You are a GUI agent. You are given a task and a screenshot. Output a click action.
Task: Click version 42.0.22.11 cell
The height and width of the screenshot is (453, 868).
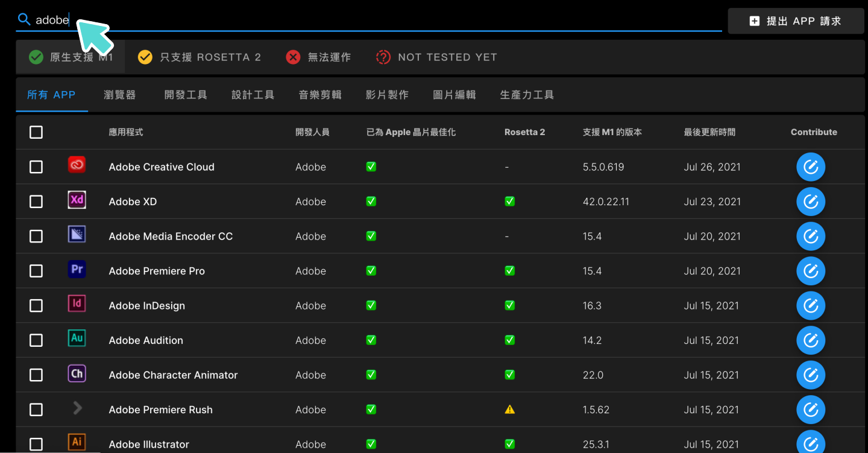[606, 201]
